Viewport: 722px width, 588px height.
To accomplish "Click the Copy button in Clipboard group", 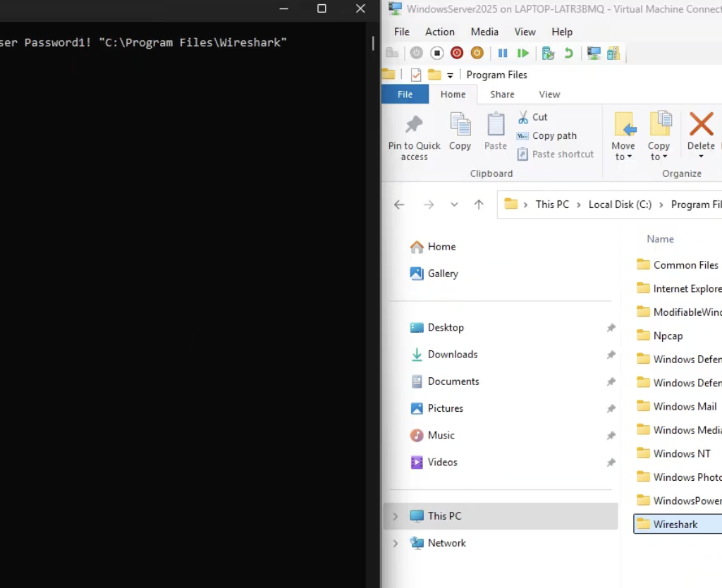I will tap(460, 132).
